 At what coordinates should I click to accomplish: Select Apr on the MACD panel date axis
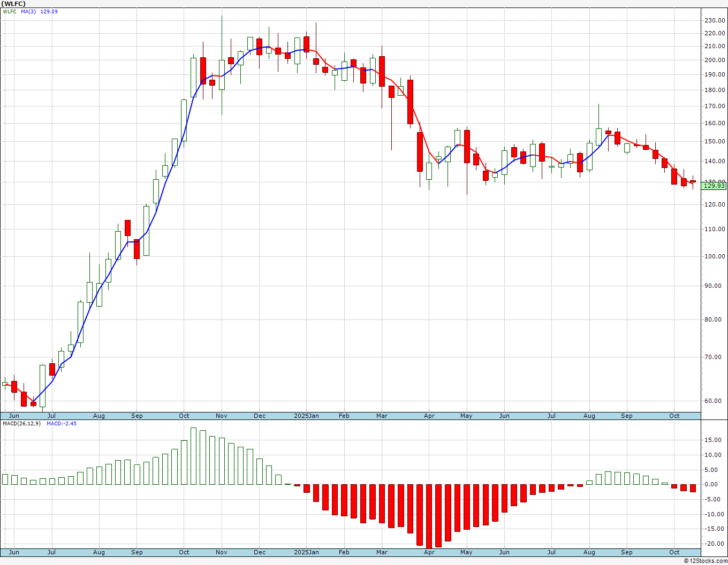point(429,552)
